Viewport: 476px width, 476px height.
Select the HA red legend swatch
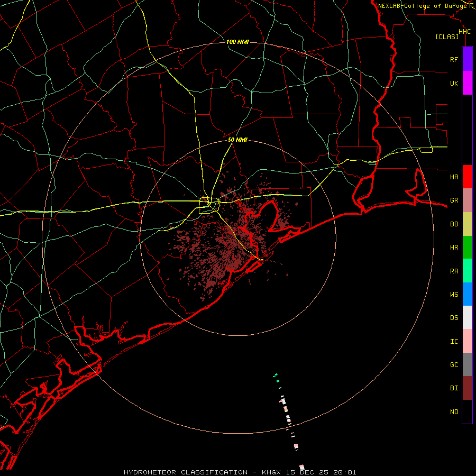(x=467, y=177)
